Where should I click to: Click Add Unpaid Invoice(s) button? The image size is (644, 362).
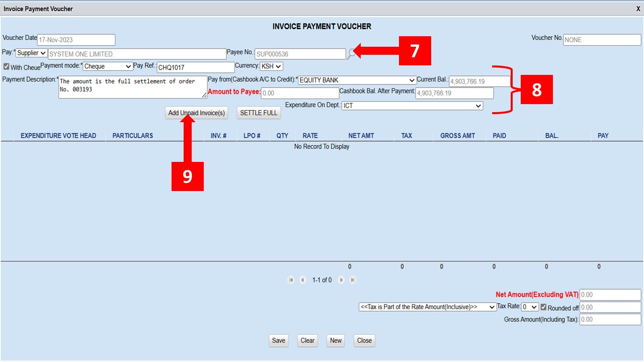coord(197,113)
